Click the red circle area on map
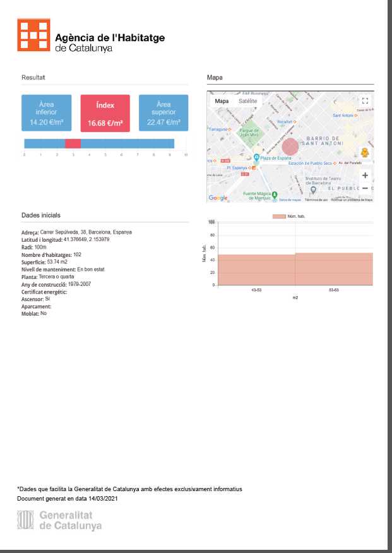Viewport: 392px width, 553px height. pyautogui.click(x=290, y=146)
